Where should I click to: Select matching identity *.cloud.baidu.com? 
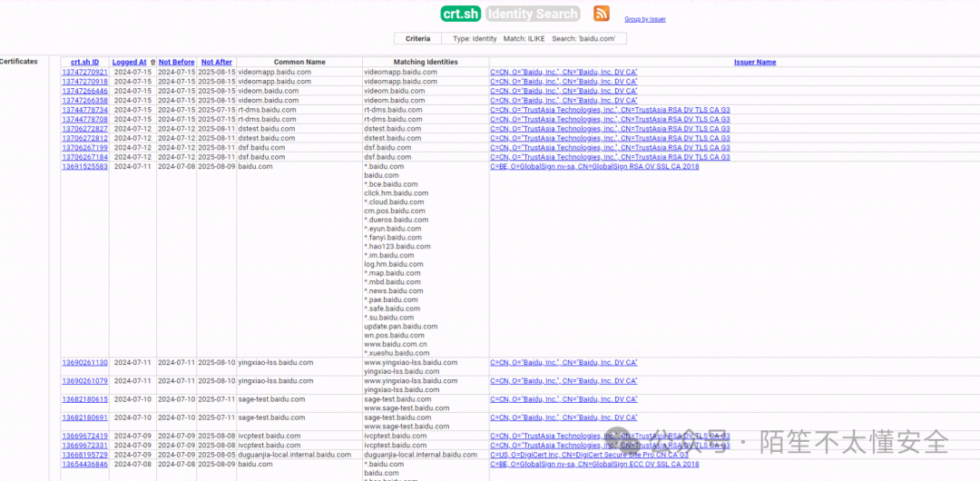(x=394, y=202)
